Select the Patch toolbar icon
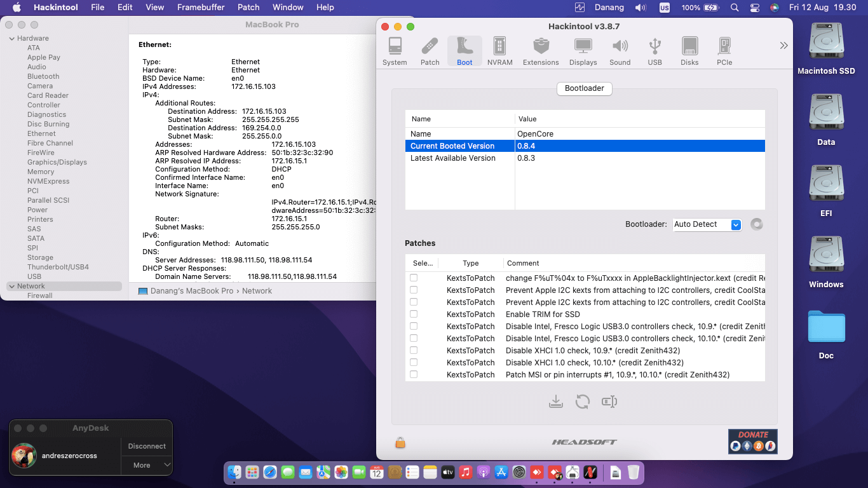Image resolution: width=868 pixels, height=488 pixels. [430, 51]
